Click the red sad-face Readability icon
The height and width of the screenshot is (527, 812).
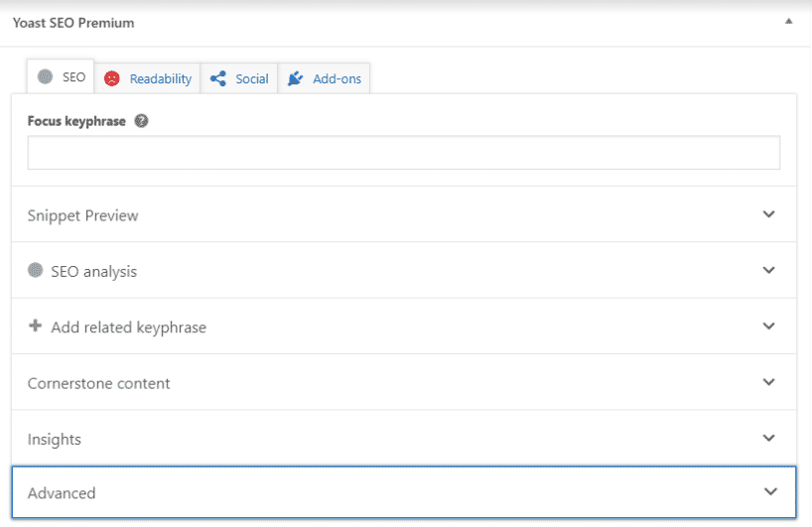[112, 78]
